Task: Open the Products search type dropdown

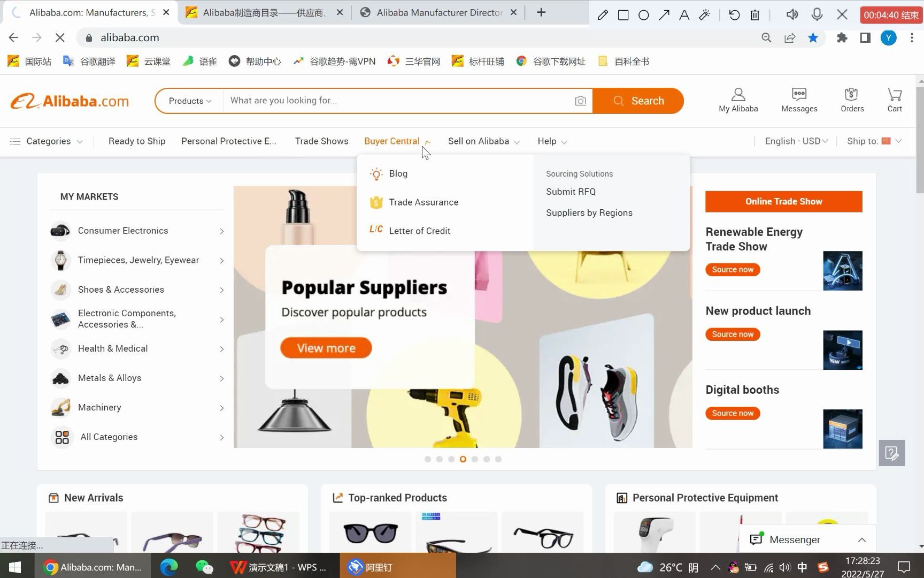Action: [x=190, y=101]
